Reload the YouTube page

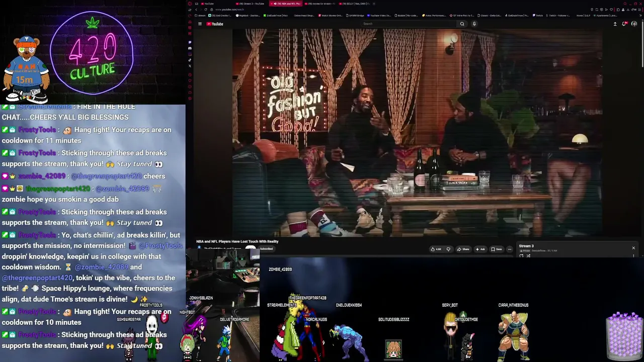tap(206, 10)
